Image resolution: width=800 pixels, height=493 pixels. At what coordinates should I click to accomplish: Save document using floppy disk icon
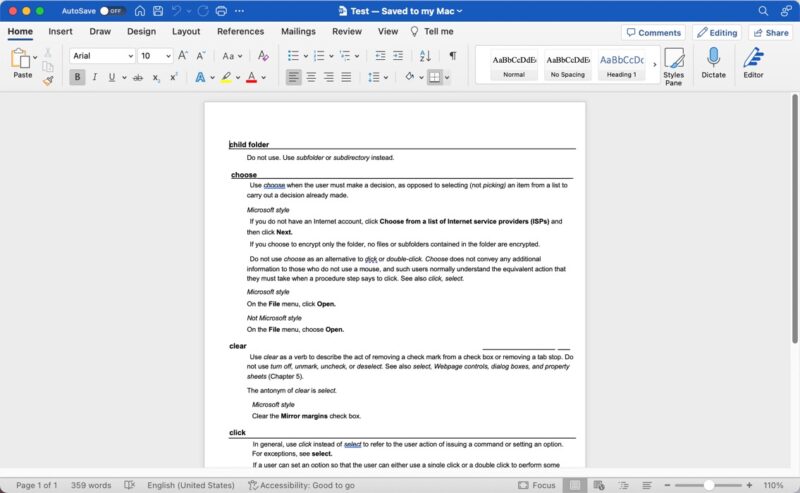point(158,11)
